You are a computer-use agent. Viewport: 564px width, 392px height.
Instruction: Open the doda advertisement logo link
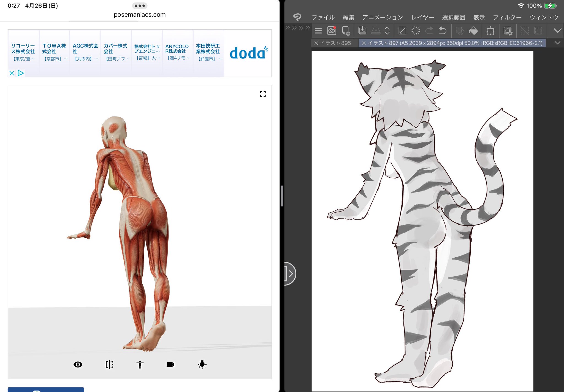pyautogui.click(x=248, y=53)
